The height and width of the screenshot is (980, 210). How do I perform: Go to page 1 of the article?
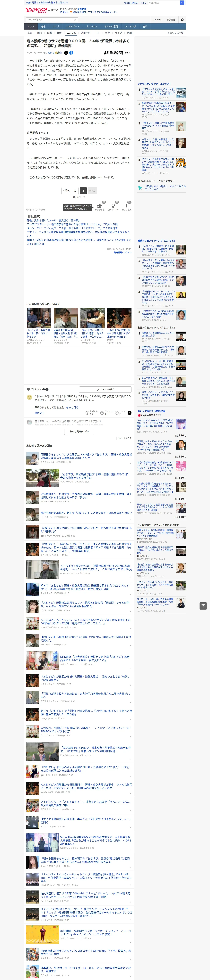[x=75, y=191]
